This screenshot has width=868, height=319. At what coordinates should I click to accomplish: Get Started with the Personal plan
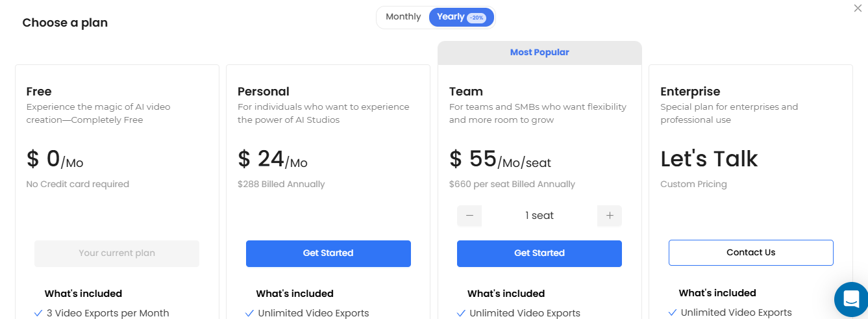(x=329, y=253)
